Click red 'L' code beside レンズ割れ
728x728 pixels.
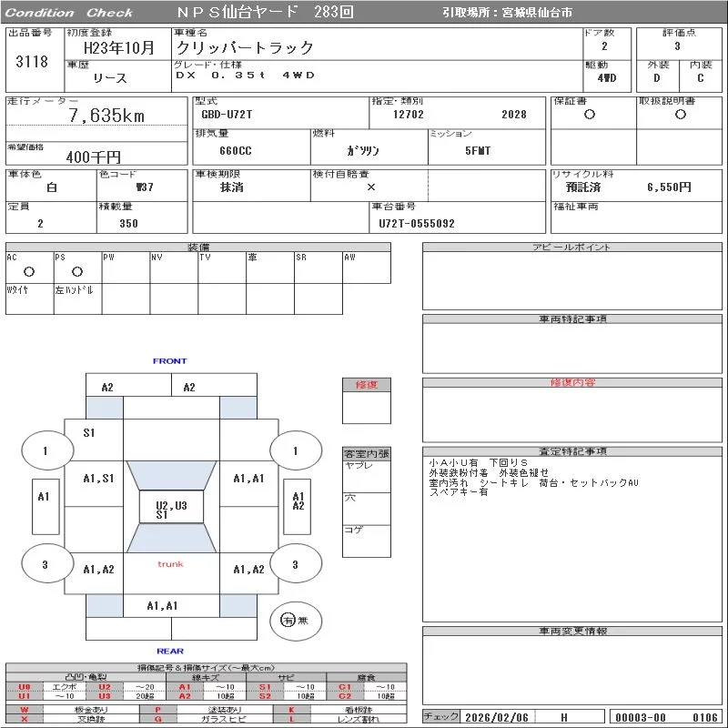292,719
